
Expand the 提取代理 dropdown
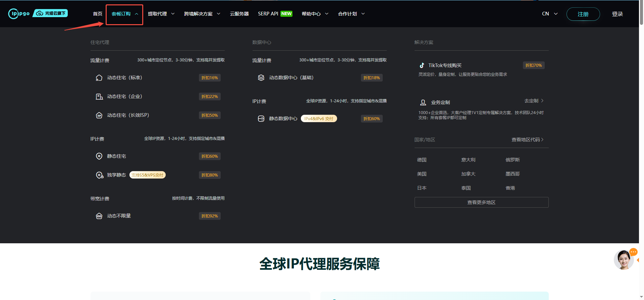pyautogui.click(x=161, y=14)
